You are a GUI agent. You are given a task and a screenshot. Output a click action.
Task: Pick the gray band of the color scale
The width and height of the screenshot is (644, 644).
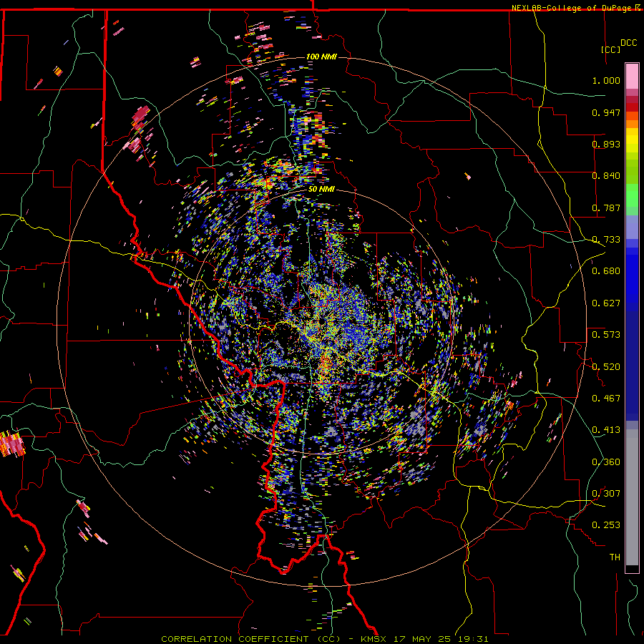(632, 497)
